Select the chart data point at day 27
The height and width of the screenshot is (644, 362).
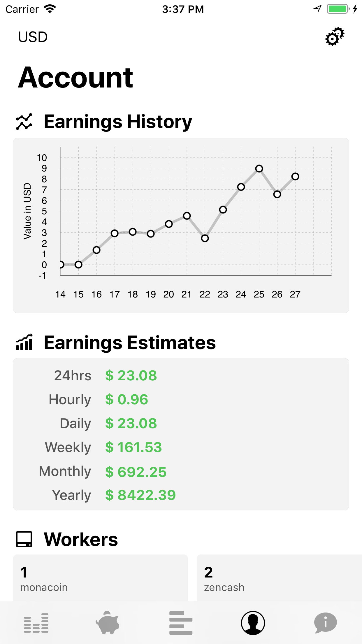coord(295,176)
